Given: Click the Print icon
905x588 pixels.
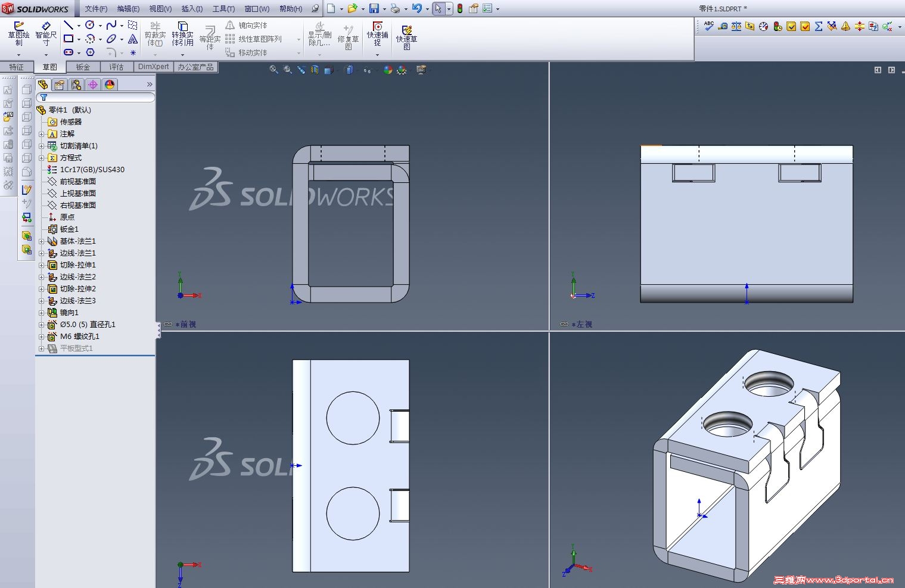Looking at the screenshot, I should tap(395, 8).
